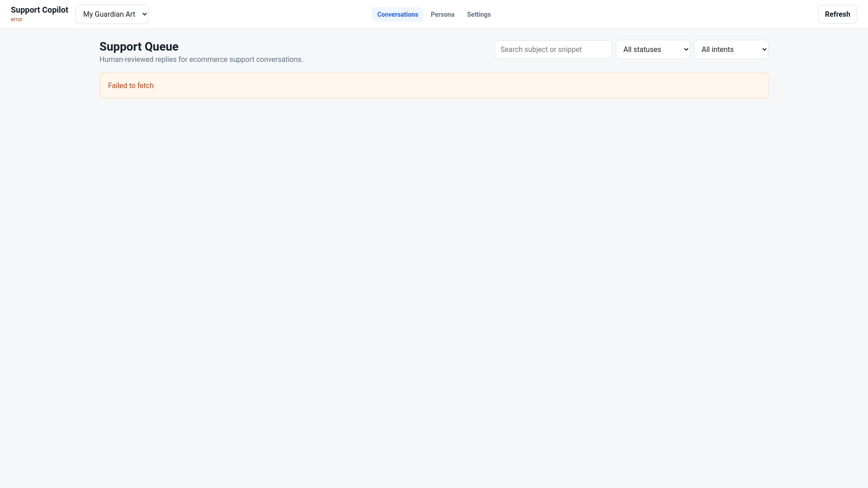Expand the All statuses filter
Viewport: 868px width, 488px height.
tap(653, 49)
